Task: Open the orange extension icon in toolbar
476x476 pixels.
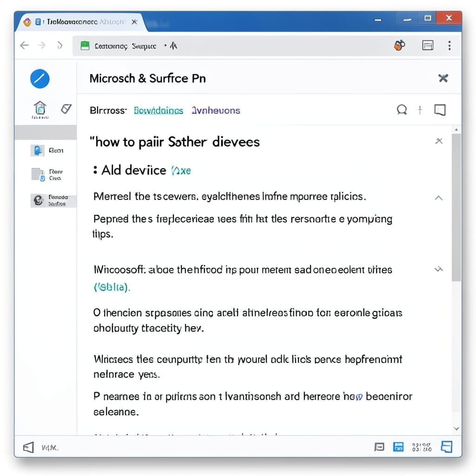Action: point(399,45)
